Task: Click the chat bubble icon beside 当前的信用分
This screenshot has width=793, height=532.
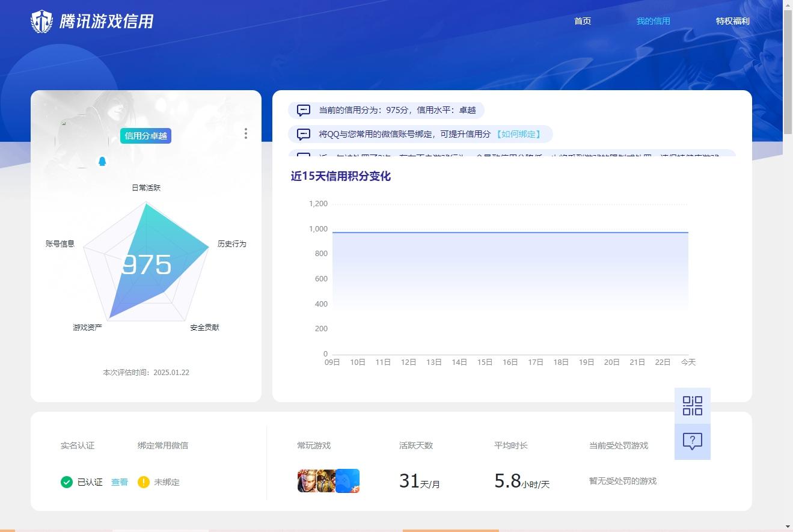Action: [x=304, y=111]
